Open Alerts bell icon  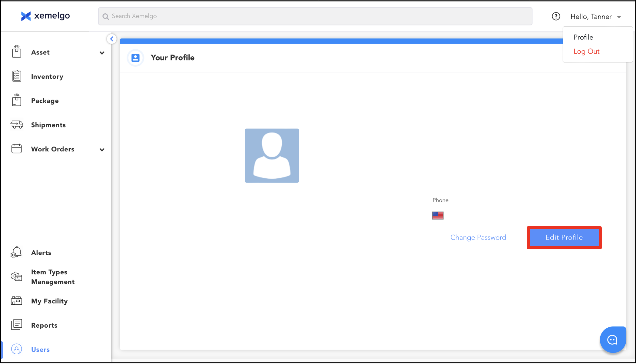coord(16,252)
